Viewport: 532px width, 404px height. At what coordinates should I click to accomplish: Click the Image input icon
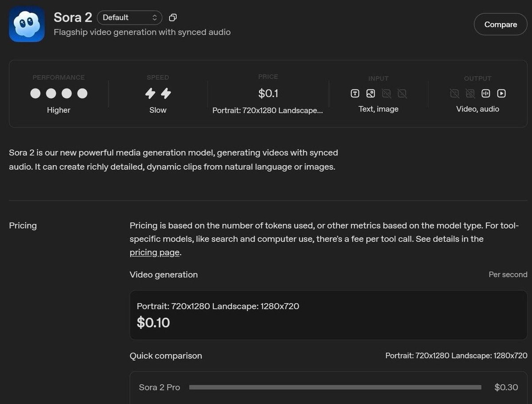[371, 93]
